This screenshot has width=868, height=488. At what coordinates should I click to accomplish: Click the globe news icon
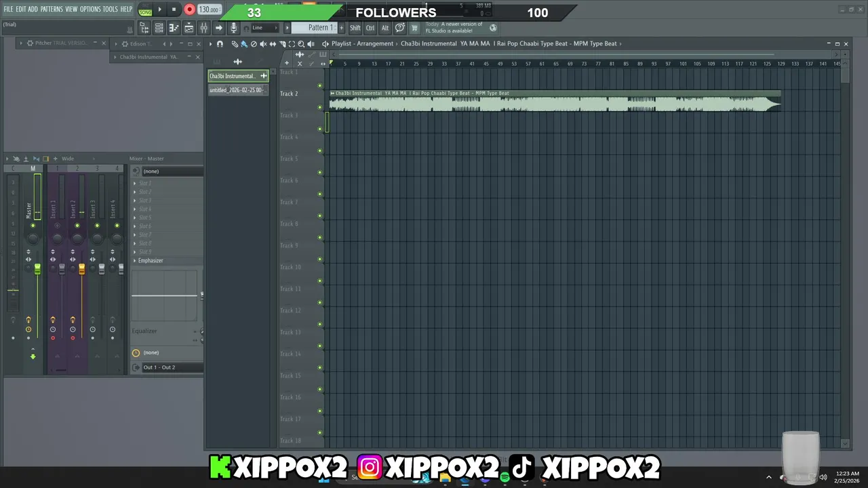493,28
